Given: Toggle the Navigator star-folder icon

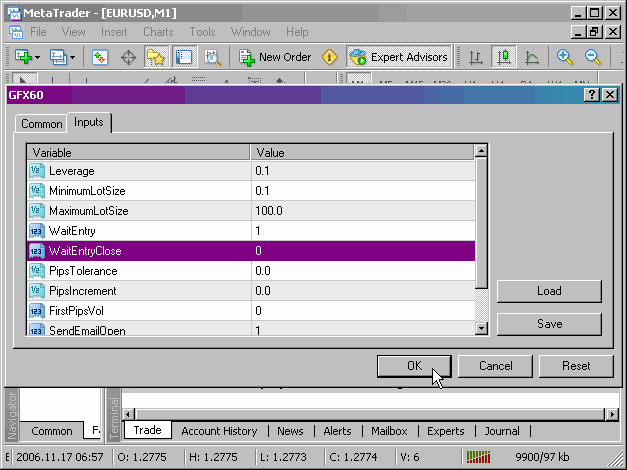Looking at the screenshot, I should 156,57.
